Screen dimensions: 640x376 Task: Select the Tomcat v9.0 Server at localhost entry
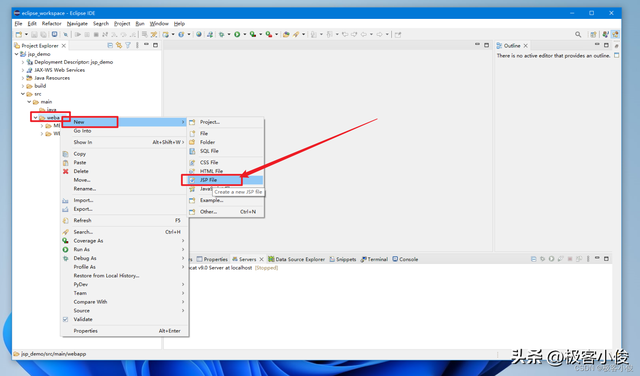pyautogui.click(x=233, y=268)
